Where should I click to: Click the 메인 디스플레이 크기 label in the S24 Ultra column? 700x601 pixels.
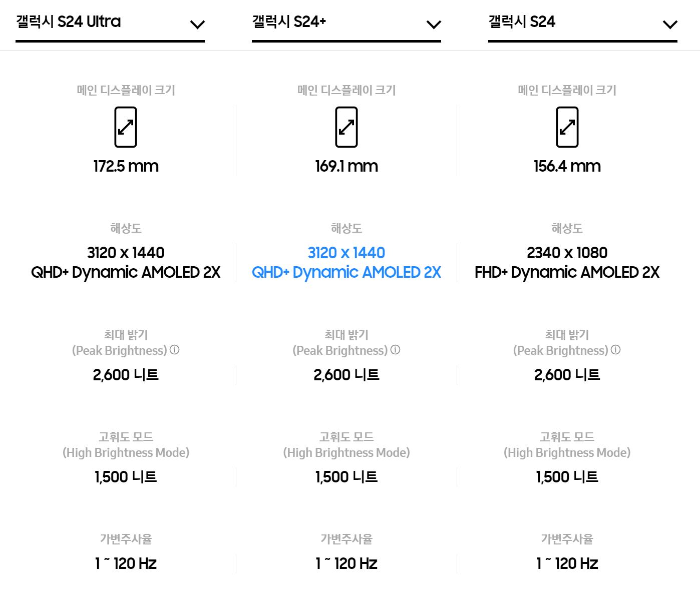tap(126, 90)
